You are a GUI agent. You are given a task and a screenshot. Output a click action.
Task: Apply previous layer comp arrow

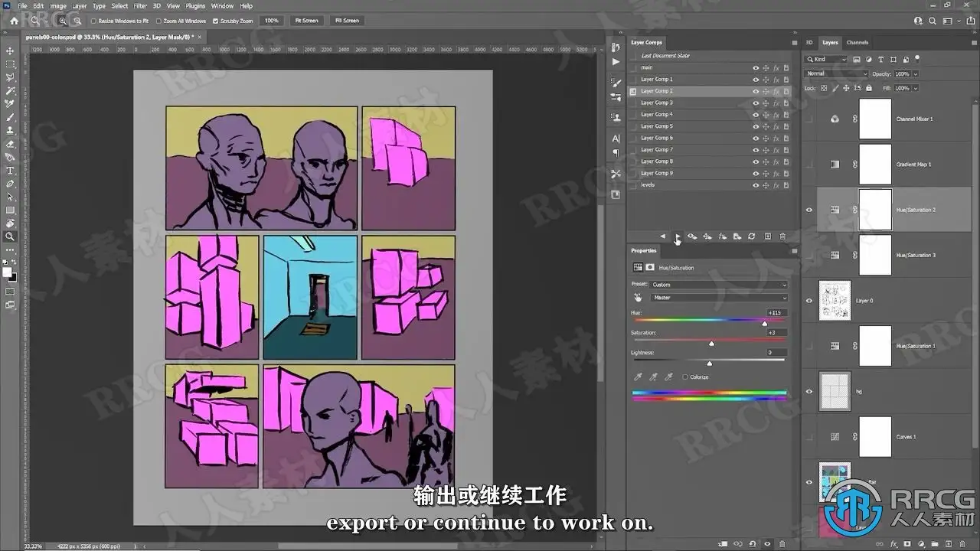point(663,236)
